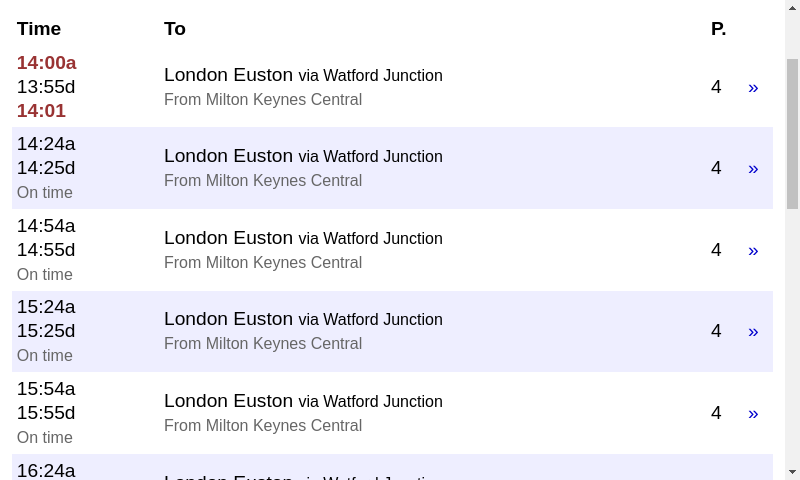Click platform 4 for the 15:55 departure

click(x=716, y=413)
